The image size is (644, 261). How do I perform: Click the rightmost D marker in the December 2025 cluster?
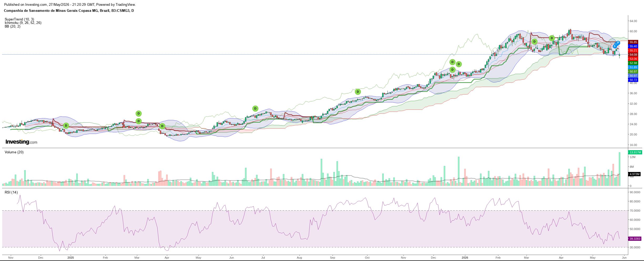[459, 64]
